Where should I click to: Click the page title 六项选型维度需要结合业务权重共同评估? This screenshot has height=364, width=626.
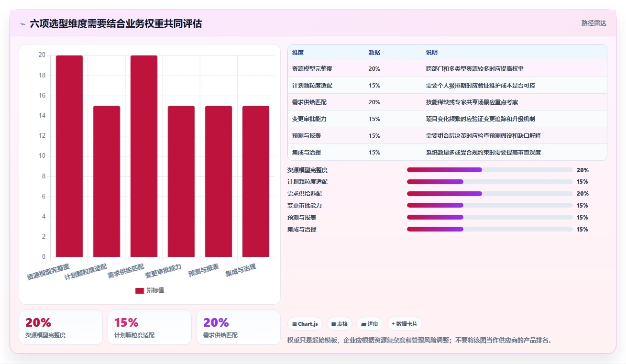[116, 23]
